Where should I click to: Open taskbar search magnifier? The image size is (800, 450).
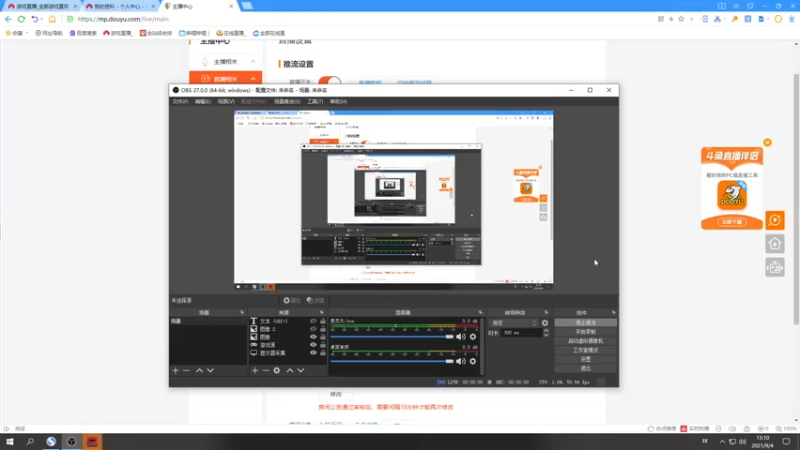click(x=30, y=442)
